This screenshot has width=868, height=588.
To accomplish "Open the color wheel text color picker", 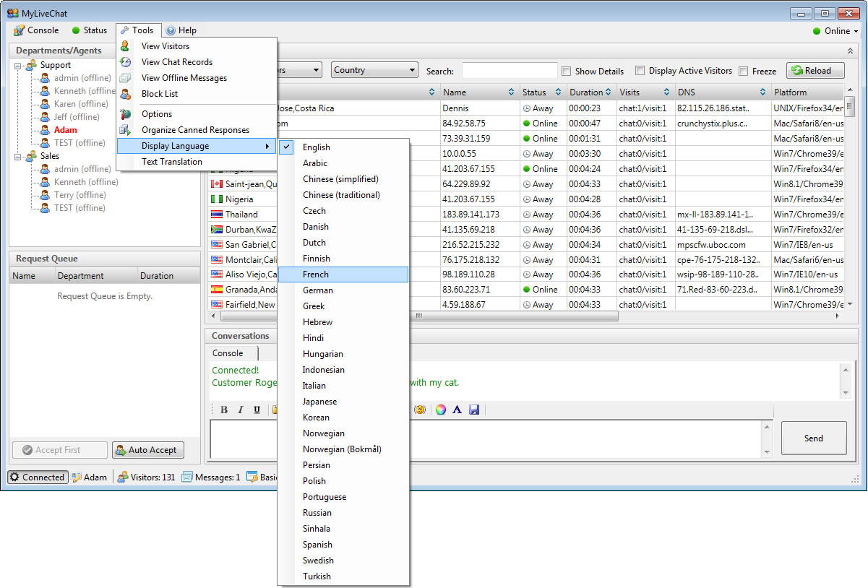I will coord(440,410).
